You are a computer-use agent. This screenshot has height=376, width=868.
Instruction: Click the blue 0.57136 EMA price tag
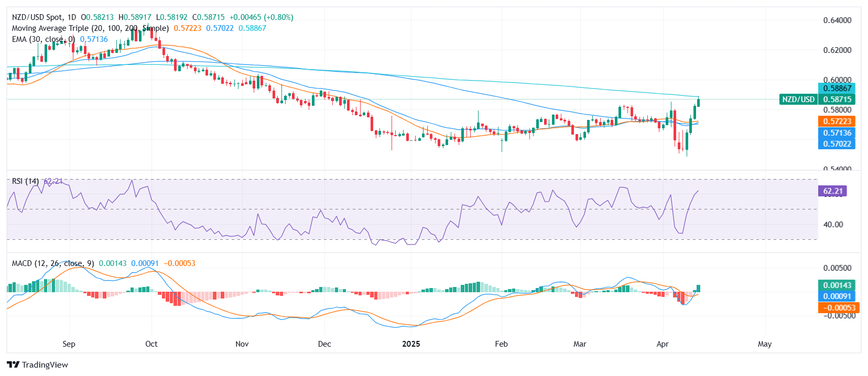click(x=837, y=133)
